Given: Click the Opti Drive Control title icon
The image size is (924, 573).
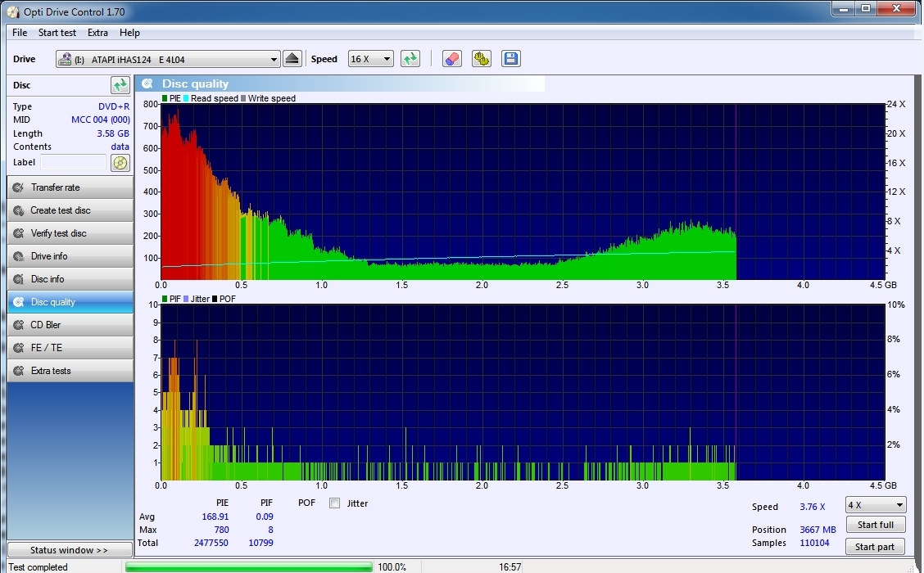Looking at the screenshot, I should pos(13,11).
